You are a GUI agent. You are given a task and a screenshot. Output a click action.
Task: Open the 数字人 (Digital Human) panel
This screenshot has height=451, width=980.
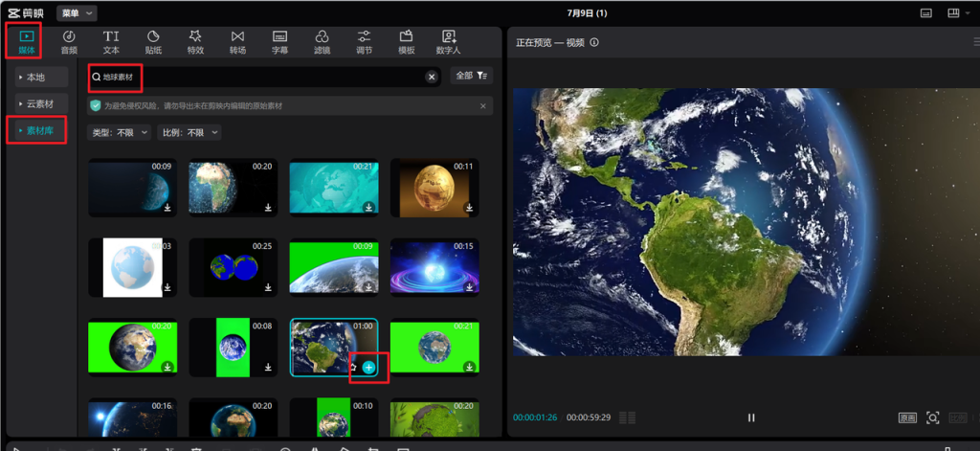click(449, 41)
